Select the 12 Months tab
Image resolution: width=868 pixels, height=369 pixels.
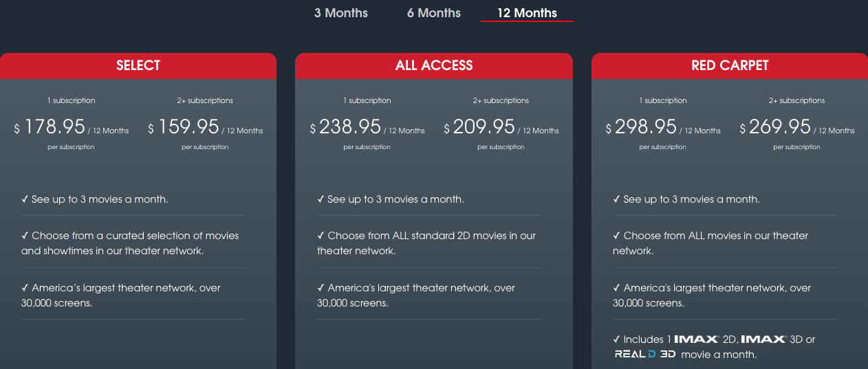527,13
